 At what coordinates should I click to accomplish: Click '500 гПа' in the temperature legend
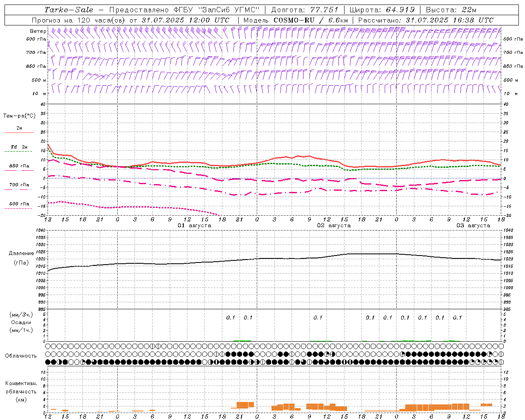click(x=19, y=204)
